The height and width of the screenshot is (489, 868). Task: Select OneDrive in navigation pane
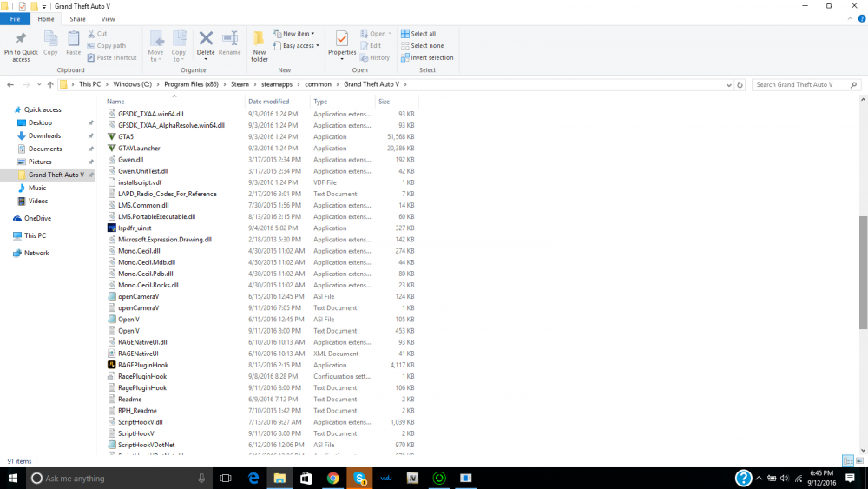37,218
